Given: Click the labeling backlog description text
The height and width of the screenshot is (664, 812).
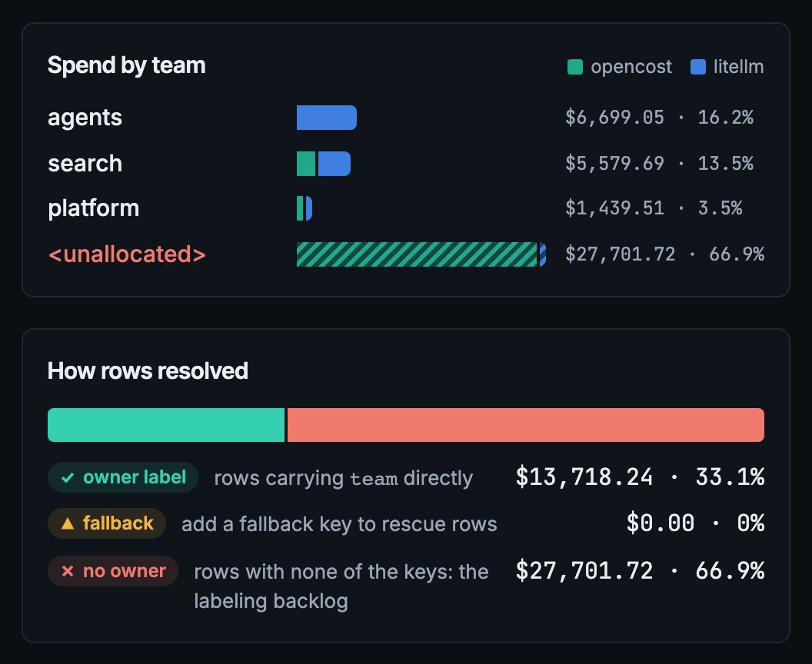Looking at the screenshot, I should point(341,586).
